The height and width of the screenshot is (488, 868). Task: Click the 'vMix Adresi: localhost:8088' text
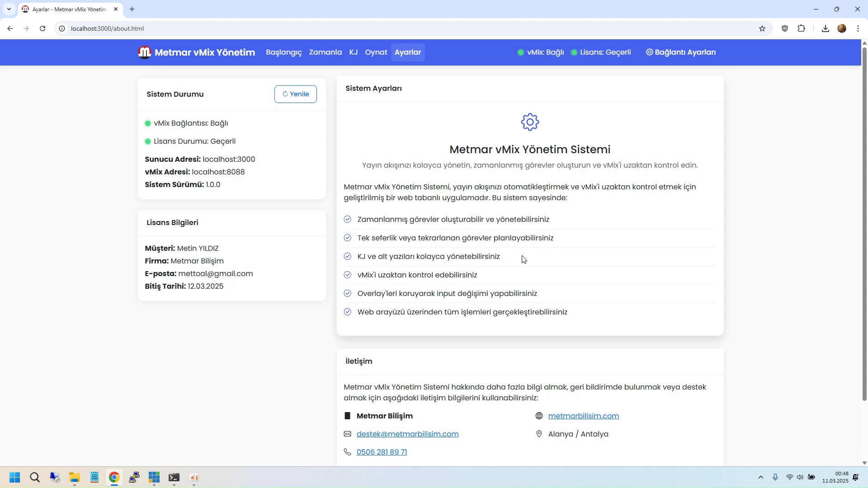tap(194, 172)
